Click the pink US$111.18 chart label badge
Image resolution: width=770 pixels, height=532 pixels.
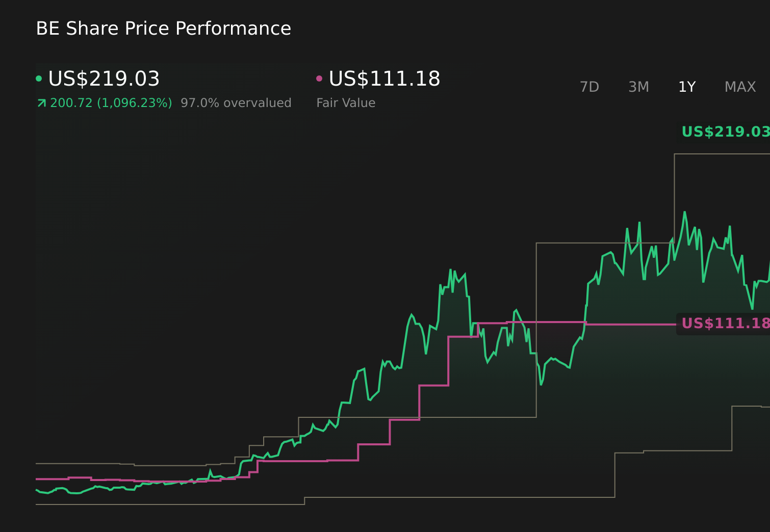pos(724,324)
